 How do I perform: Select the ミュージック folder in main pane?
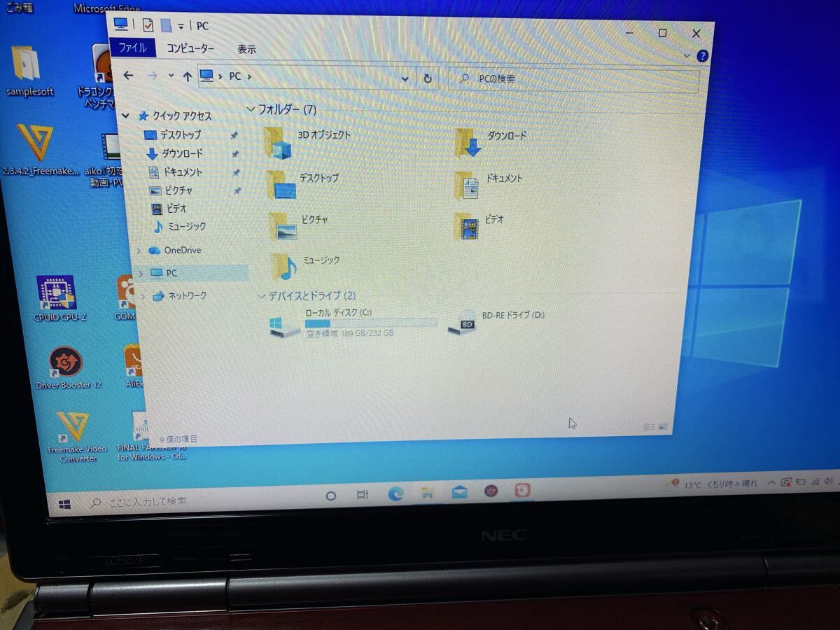pyautogui.click(x=306, y=266)
